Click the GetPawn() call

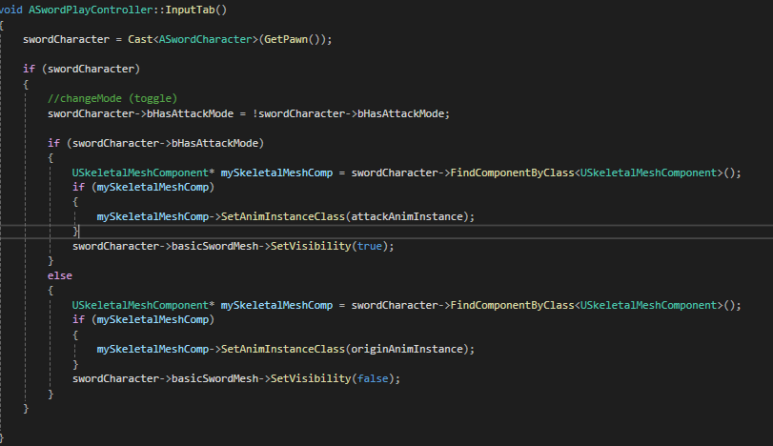(x=292, y=39)
